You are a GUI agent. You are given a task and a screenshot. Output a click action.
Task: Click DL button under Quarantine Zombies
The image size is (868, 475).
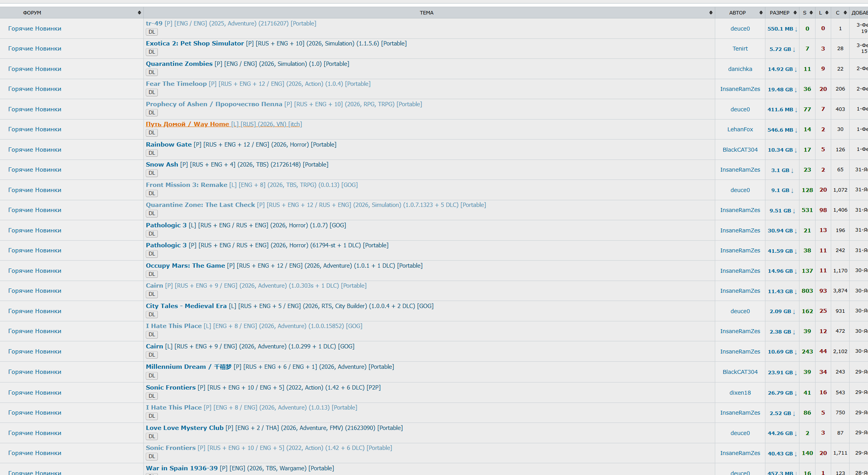point(152,72)
